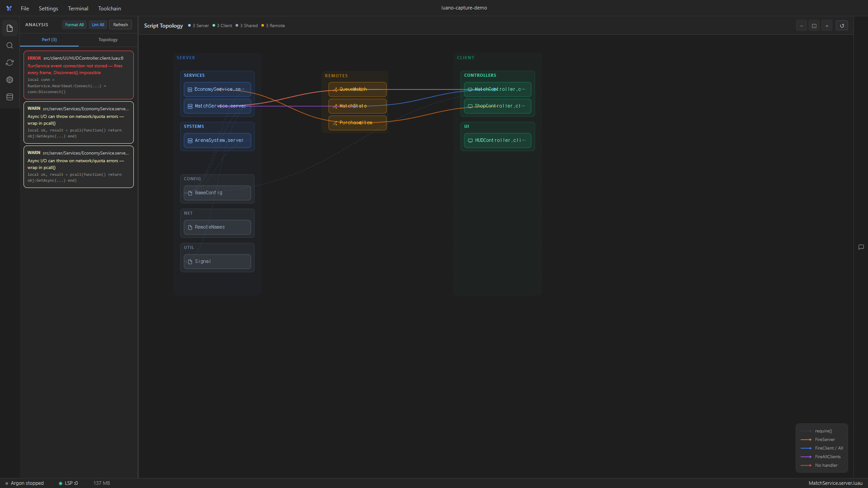Viewport: 868px width, 488px height.
Task: Select the QueueMatch remote node label
Action: coord(353,89)
